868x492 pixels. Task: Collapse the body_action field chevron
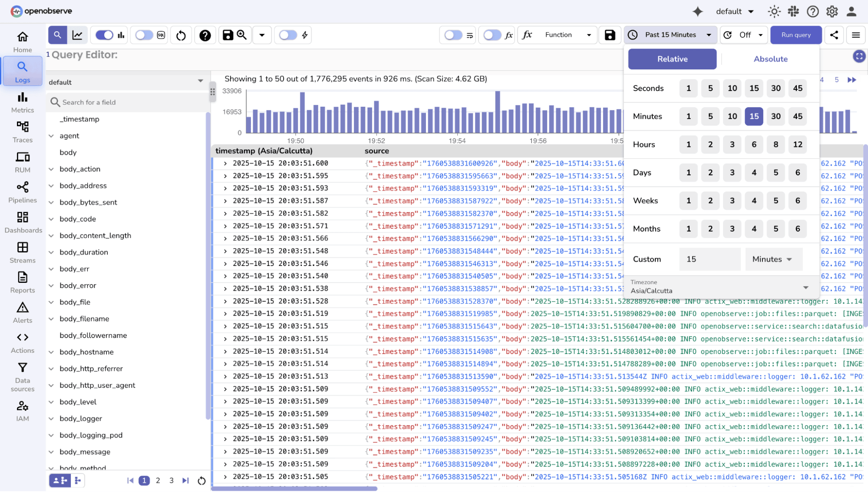52,169
